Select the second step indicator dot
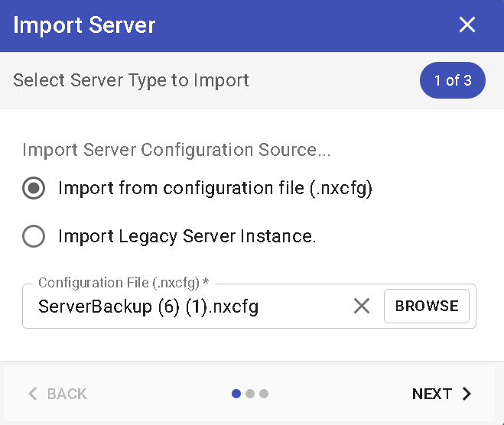 (x=250, y=394)
